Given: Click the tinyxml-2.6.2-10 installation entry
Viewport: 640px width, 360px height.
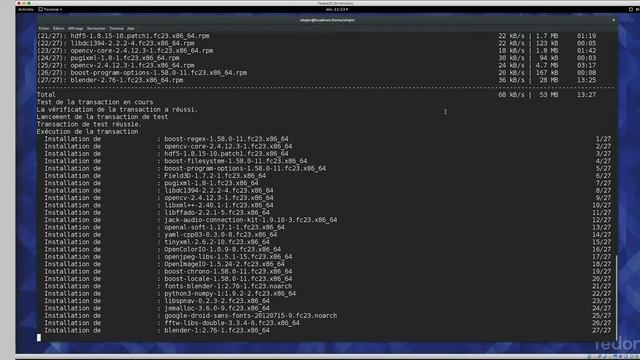Looking at the screenshot, I should click(x=217, y=242).
